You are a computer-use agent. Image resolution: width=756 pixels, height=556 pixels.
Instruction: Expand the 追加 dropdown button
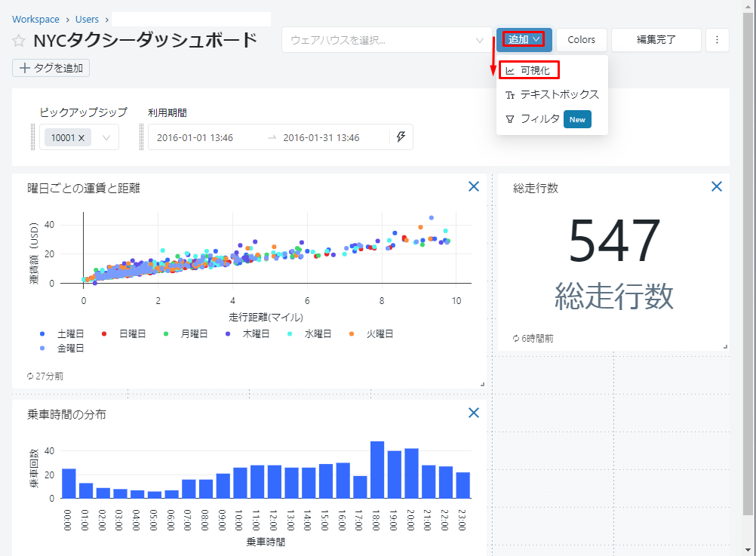tap(524, 40)
